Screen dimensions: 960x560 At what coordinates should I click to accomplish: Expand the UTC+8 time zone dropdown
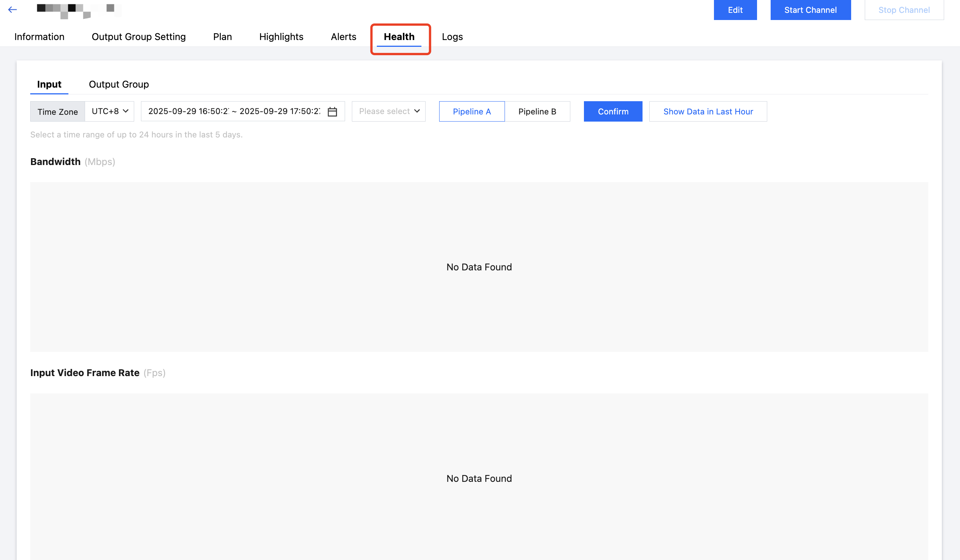[109, 111]
